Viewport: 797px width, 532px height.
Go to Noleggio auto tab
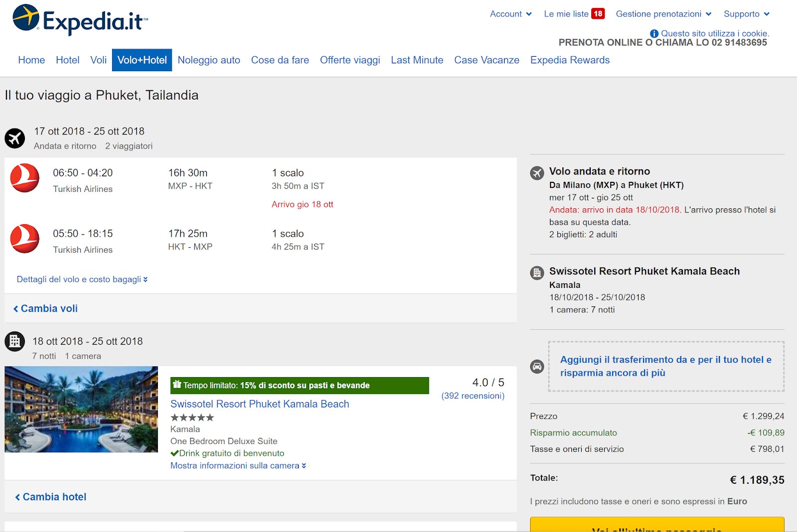point(209,60)
